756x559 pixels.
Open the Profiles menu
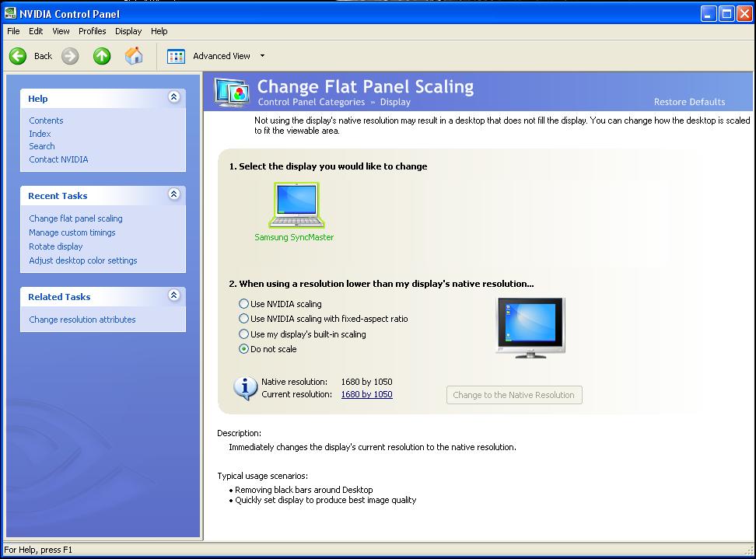[92, 31]
